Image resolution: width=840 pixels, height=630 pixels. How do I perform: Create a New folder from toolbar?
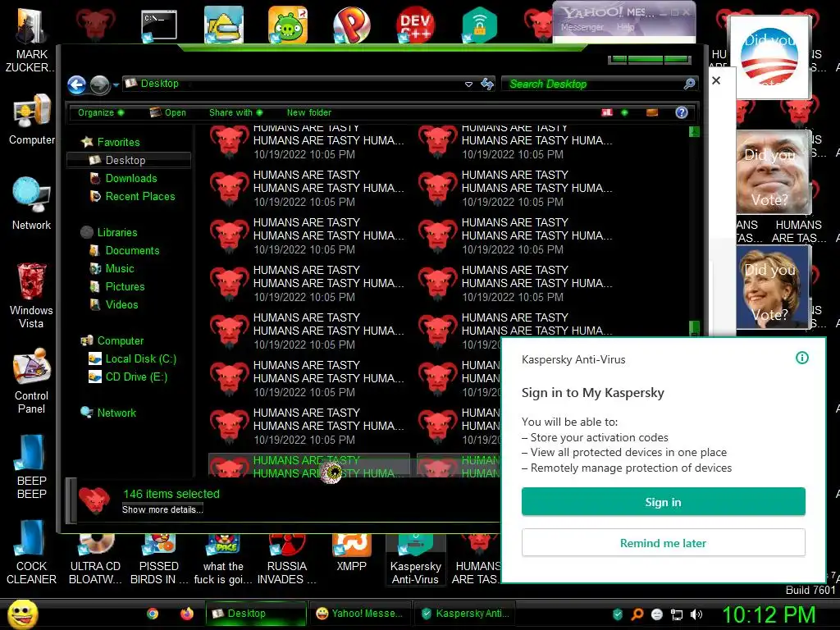click(x=309, y=112)
